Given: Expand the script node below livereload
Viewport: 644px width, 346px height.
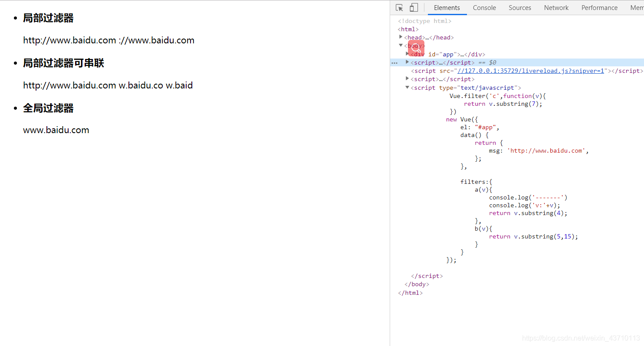Looking at the screenshot, I should [407, 78].
